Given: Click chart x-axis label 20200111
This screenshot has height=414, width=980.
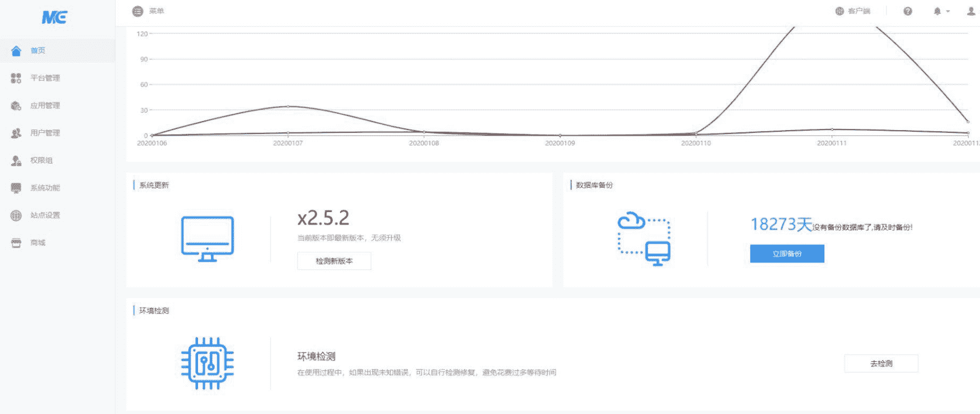Looking at the screenshot, I should pos(832,143).
